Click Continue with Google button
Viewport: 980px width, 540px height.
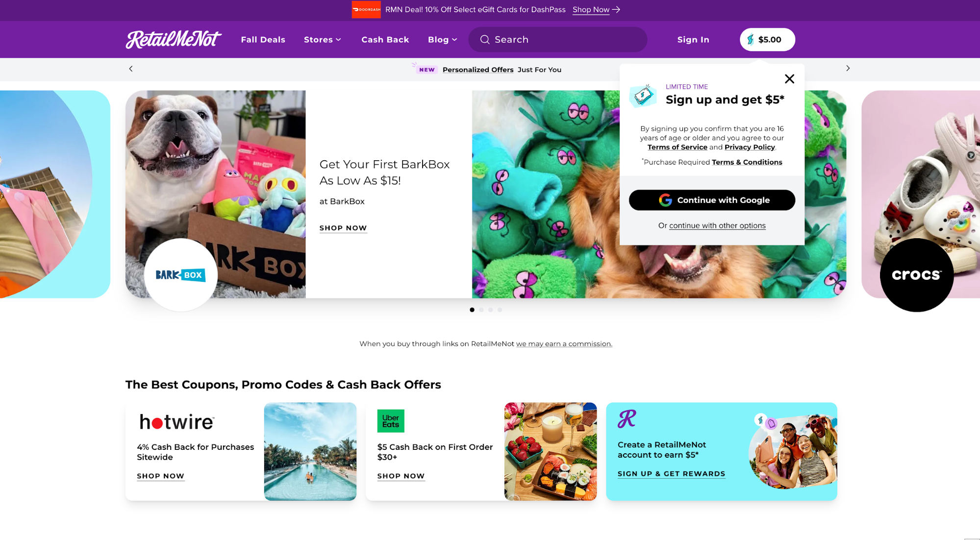(712, 200)
